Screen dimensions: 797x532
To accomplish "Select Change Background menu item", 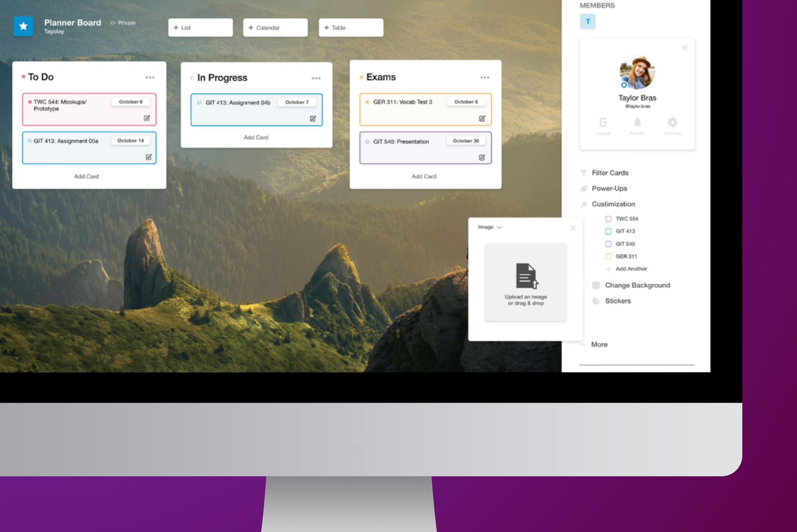I will pos(637,285).
